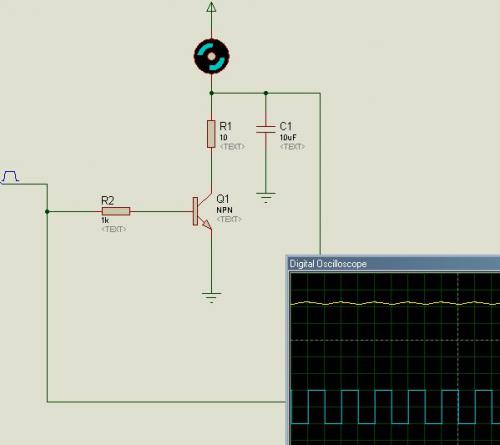Click the cyan square wave trace
The width and height of the screenshot is (500, 445).
click(x=395, y=407)
